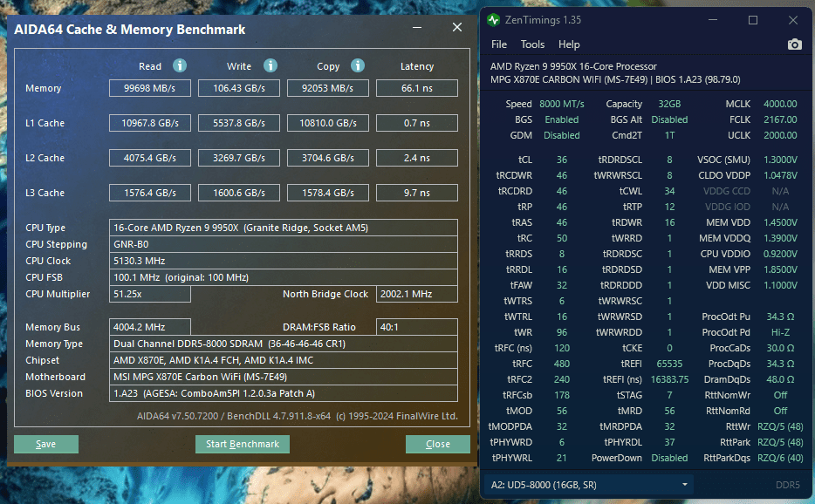Viewport: 815px width, 504px height.
Task: Click the Chipset AMD X870E field
Action: [284, 361]
